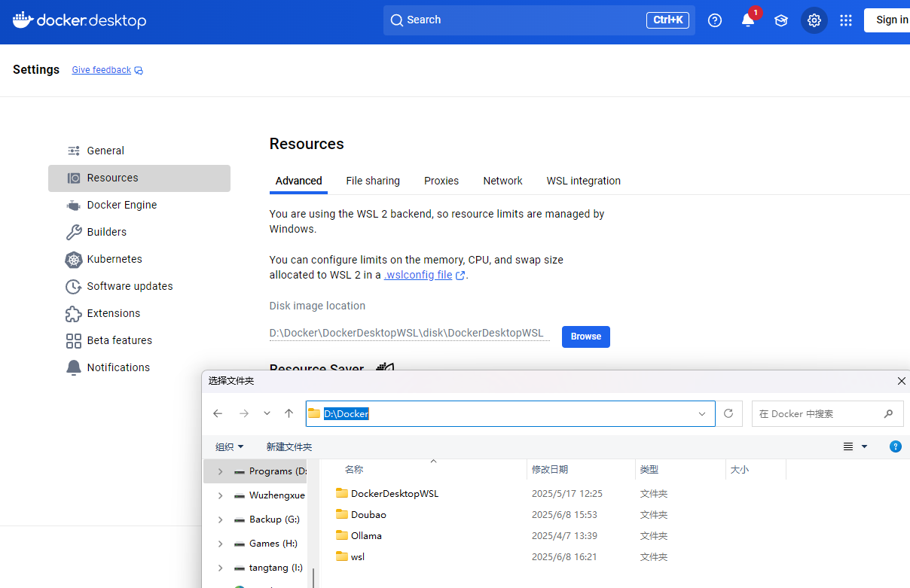
Task: Click the Browse button
Action: [x=586, y=337]
